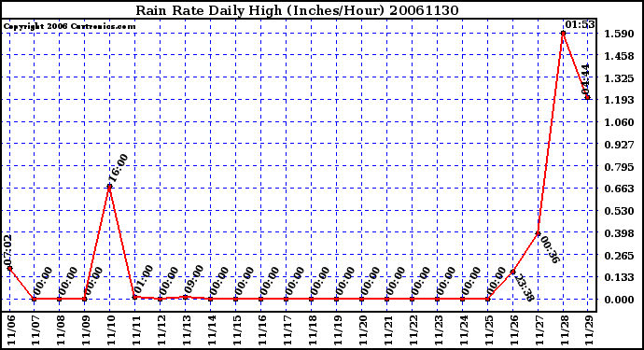644x350 pixels.
Task: Select the '11/16' date label
Action: (263, 330)
